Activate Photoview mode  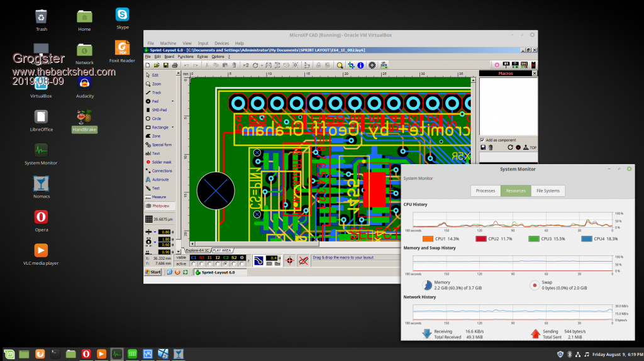coord(160,206)
